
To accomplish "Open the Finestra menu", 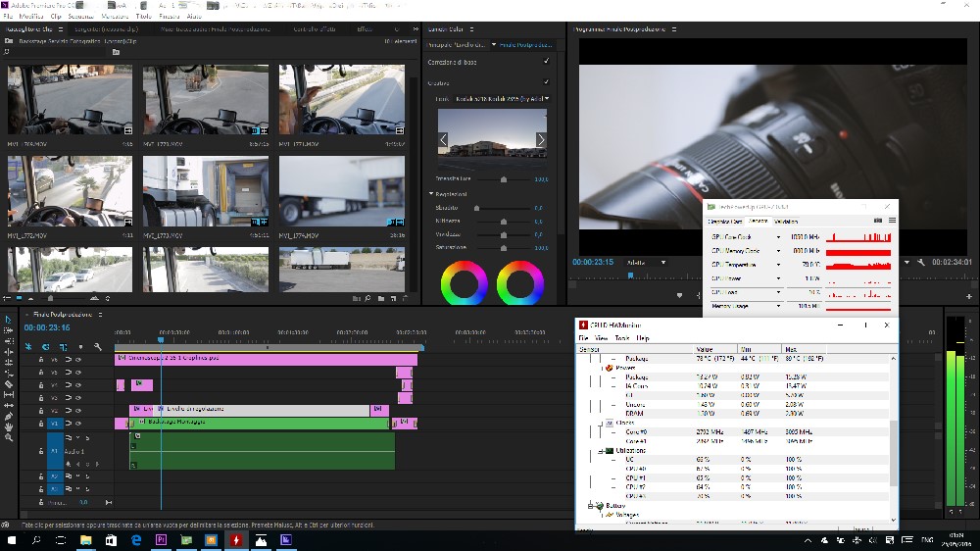I will tap(170, 17).
